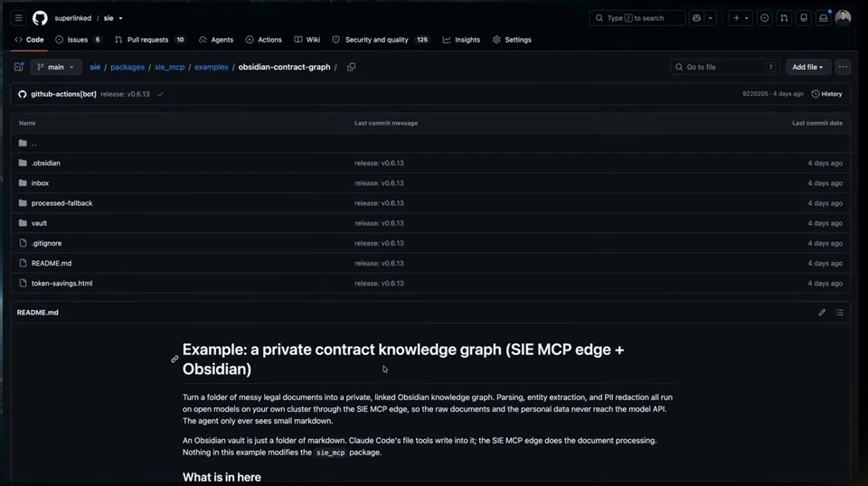The image size is (868, 486).
Task: Switch to the Insights tab
Action: point(462,40)
